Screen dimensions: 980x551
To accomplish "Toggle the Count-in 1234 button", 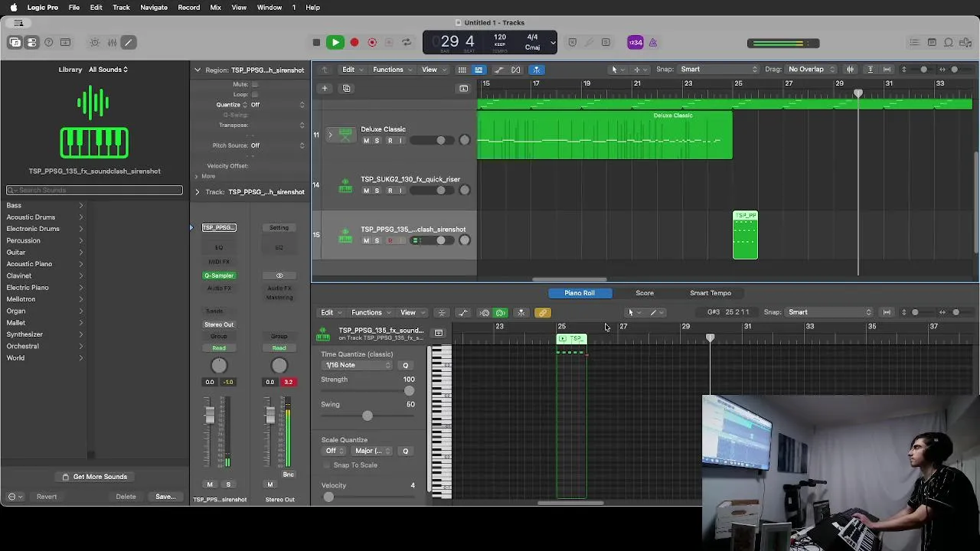I will tap(635, 43).
